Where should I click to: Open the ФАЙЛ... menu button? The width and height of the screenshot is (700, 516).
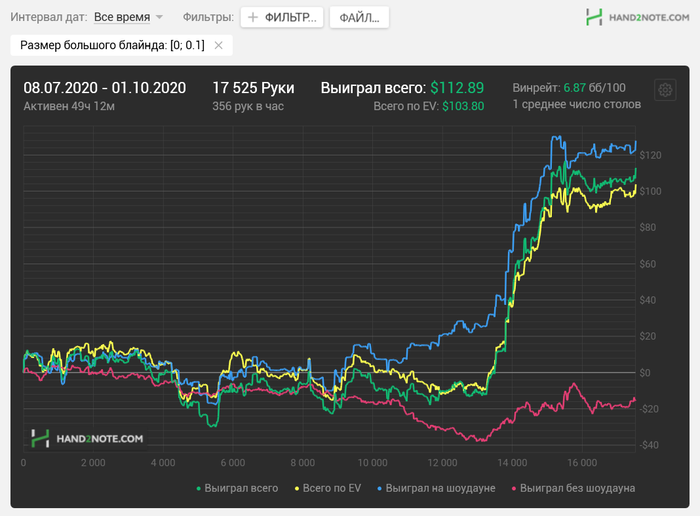tap(359, 18)
